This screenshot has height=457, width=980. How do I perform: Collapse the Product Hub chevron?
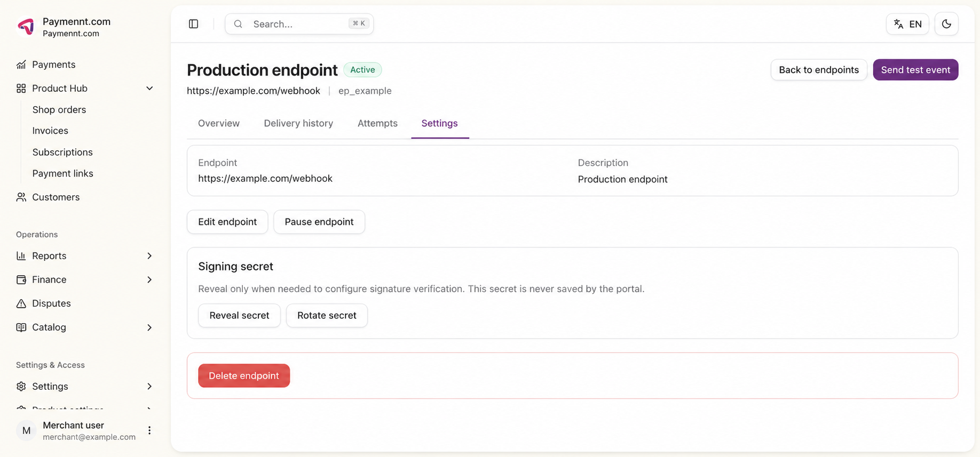point(149,89)
